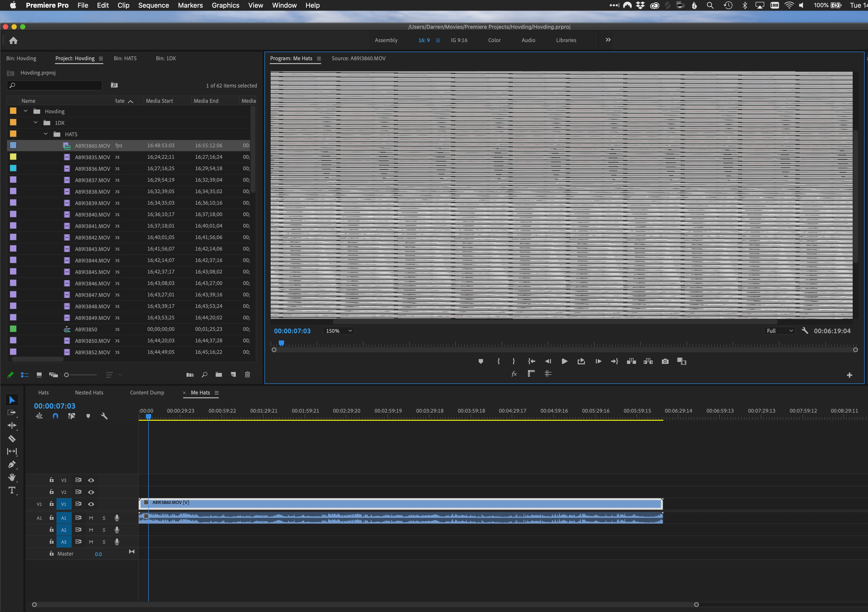Click the Export Frame camera icon
This screenshot has width=868, height=612.
pos(665,361)
